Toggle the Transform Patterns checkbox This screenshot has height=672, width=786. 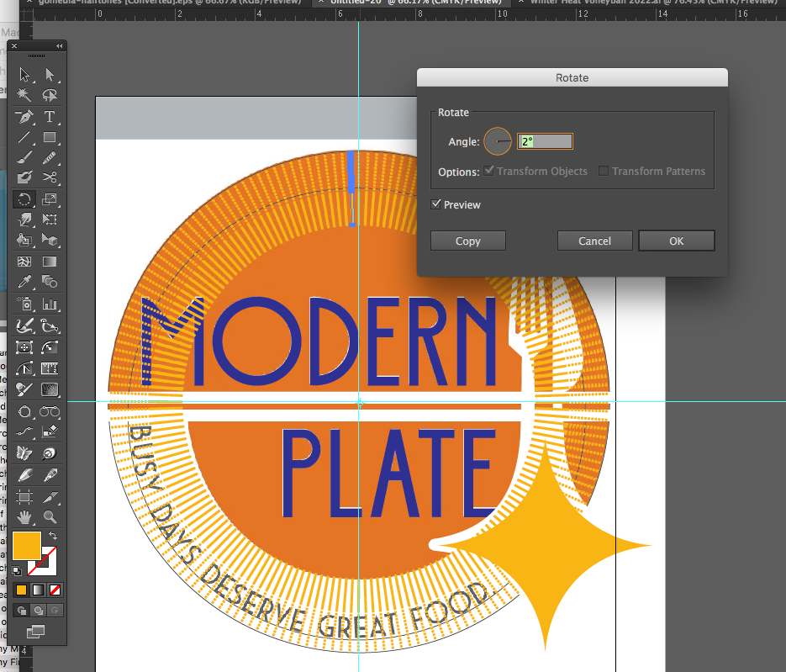coord(603,172)
